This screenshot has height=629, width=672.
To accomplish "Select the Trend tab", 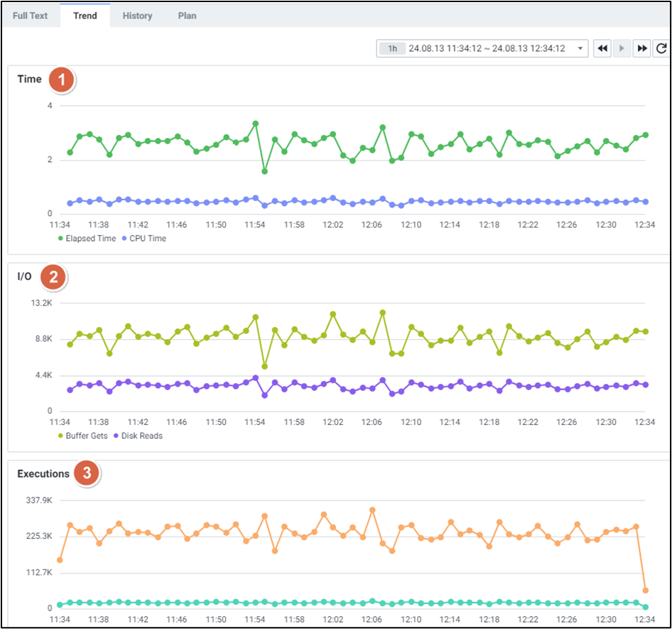I will click(x=85, y=16).
